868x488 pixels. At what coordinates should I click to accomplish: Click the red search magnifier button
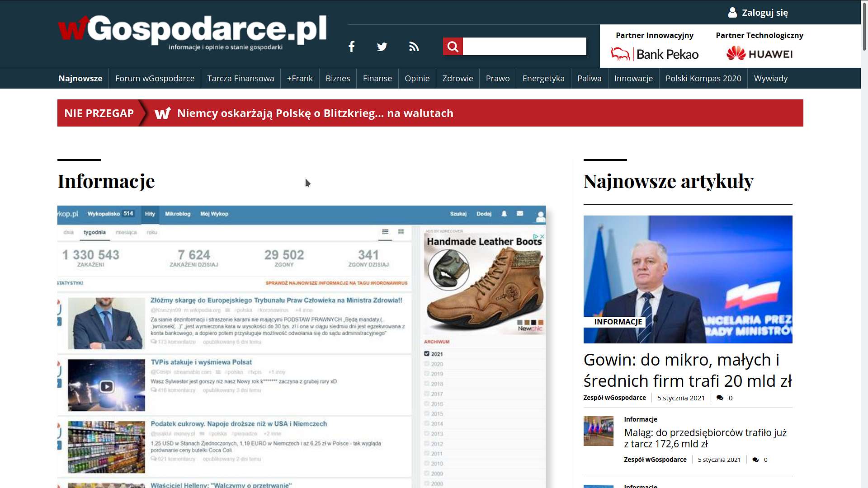click(453, 46)
